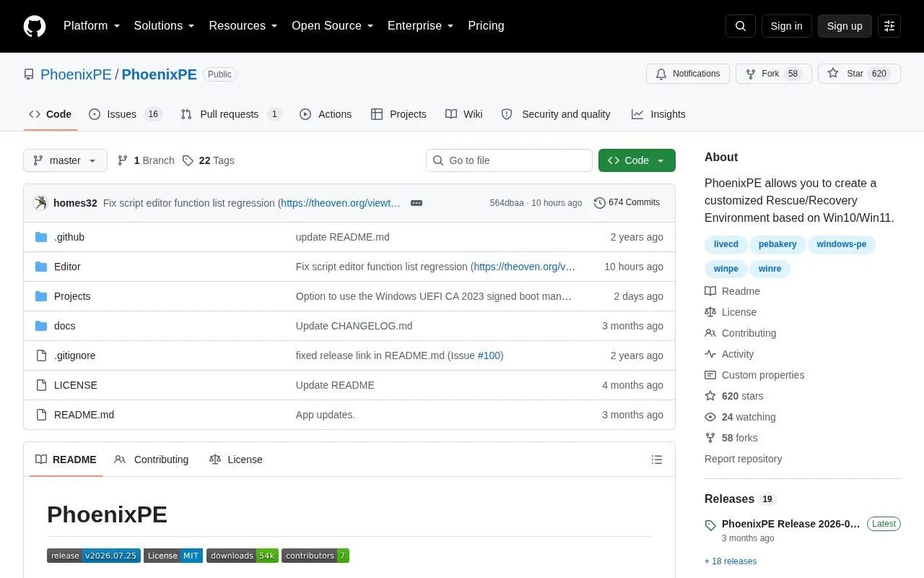The image size is (924, 578).
Task: Open the Editor folder
Action: pos(67,267)
